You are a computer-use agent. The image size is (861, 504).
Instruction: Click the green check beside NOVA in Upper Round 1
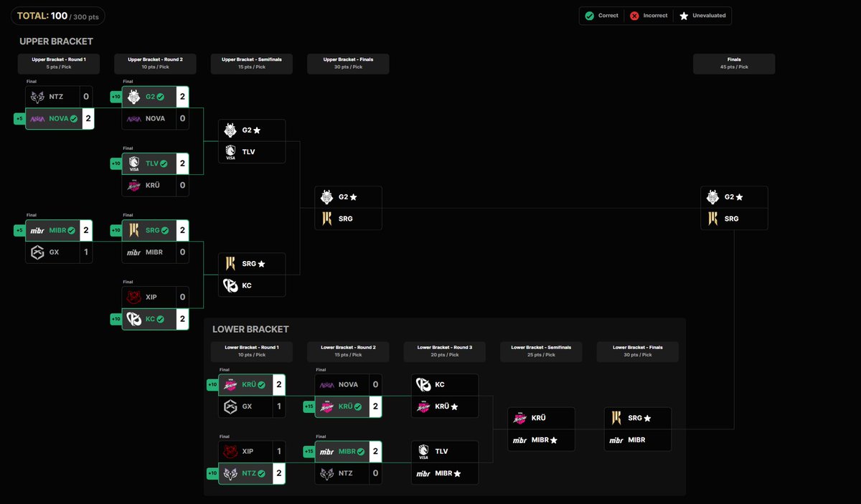[73, 119]
